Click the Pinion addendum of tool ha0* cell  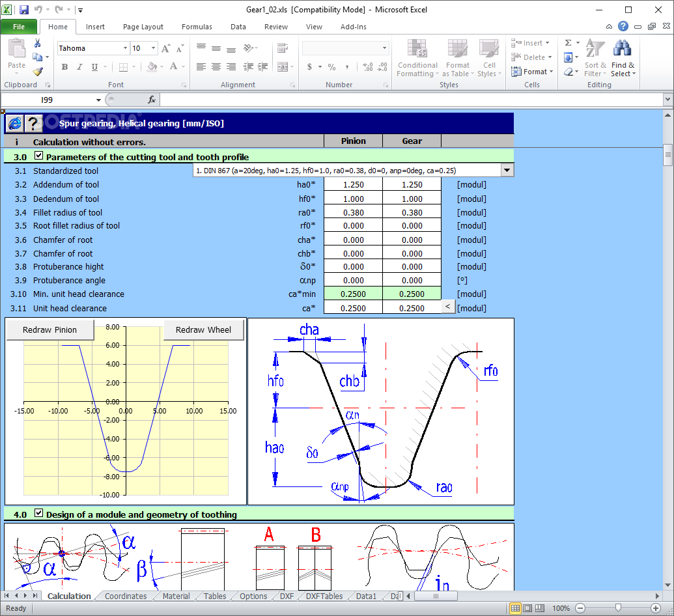pyautogui.click(x=354, y=184)
